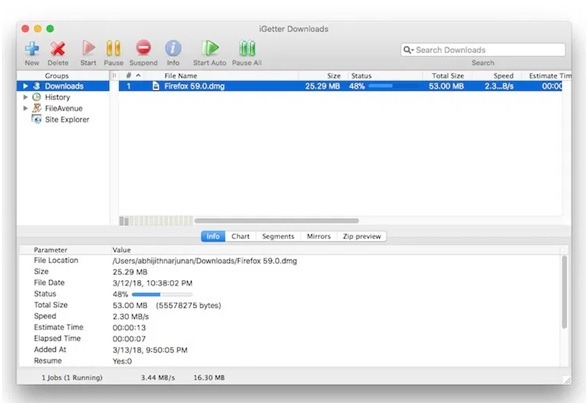The width and height of the screenshot is (588, 405).
Task: Open the search options dropdown arrow
Action: (x=412, y=50)
